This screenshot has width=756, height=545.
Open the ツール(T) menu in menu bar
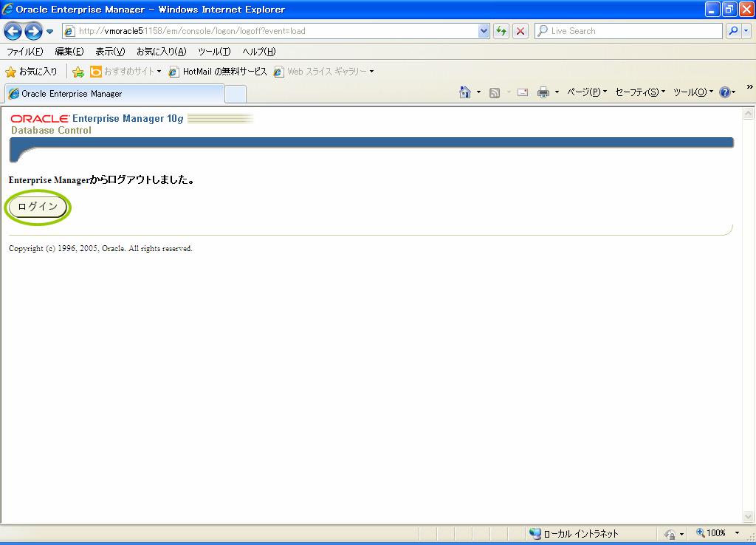coord(214,52)
